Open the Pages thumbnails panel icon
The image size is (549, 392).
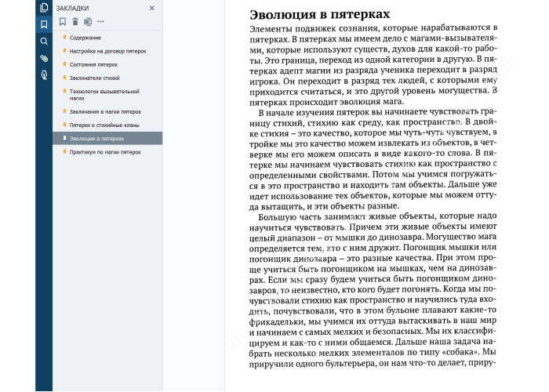44,8
